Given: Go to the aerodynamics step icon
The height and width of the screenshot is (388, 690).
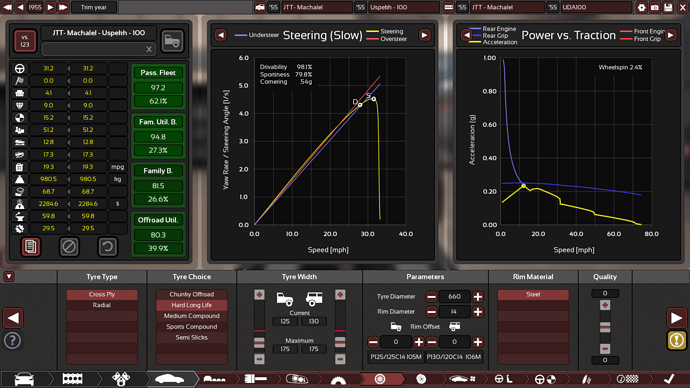Looking at the screenshot, I should pos(462,379).
